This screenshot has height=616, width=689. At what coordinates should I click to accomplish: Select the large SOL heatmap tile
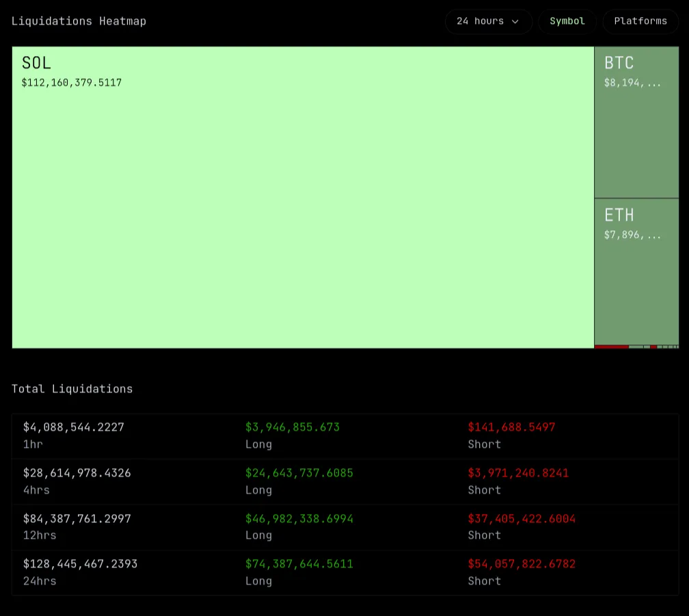pyautogui.click(x=303, y=205)
